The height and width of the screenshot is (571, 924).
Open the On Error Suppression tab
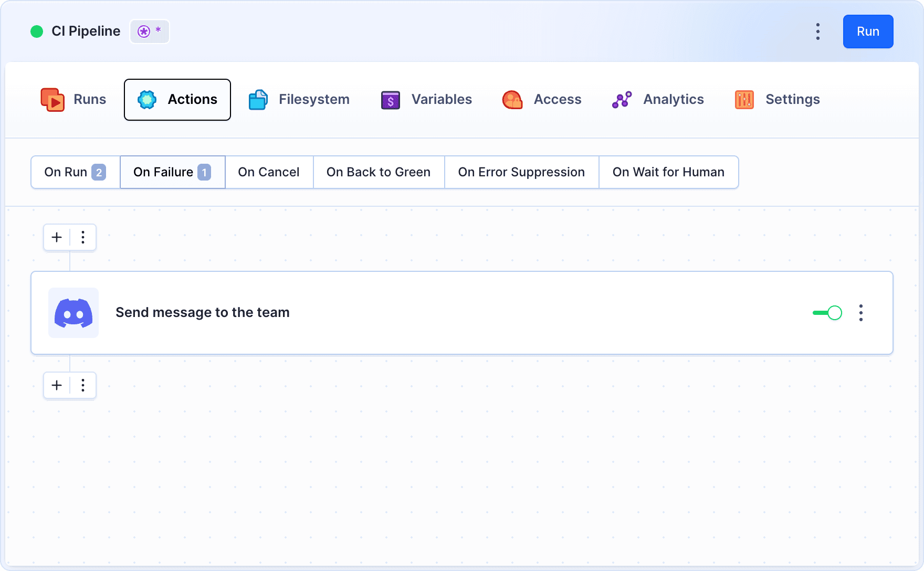click(x=521, y=172)
